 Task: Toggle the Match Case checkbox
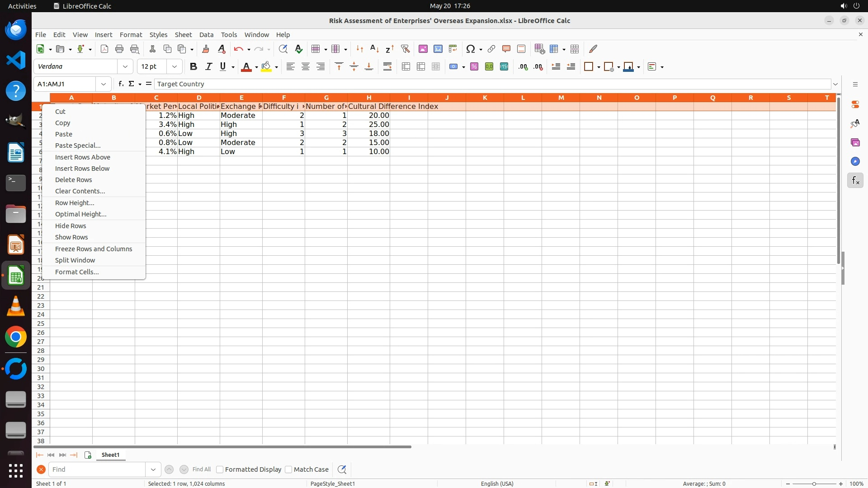(x=288, y=469)
